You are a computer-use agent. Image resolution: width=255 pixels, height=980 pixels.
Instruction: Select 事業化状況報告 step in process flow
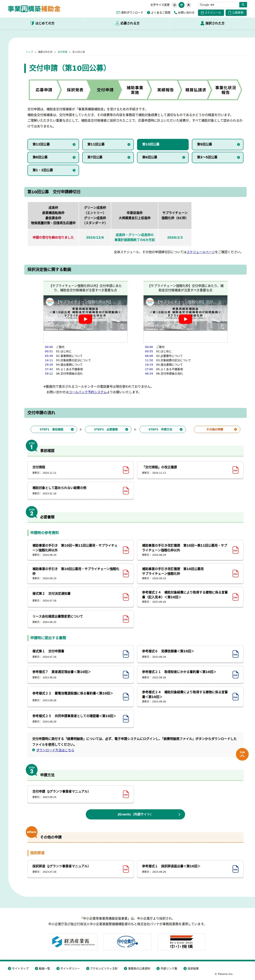pos(225,90)
